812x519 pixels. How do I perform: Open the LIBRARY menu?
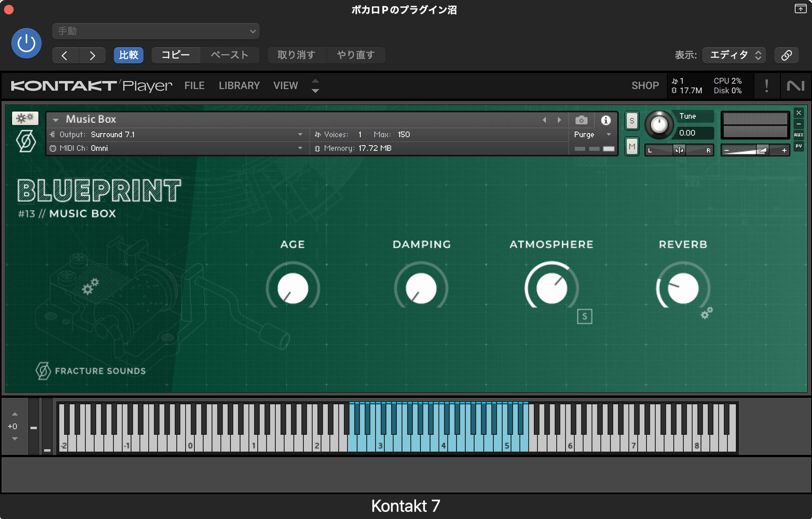pos(239,85)
